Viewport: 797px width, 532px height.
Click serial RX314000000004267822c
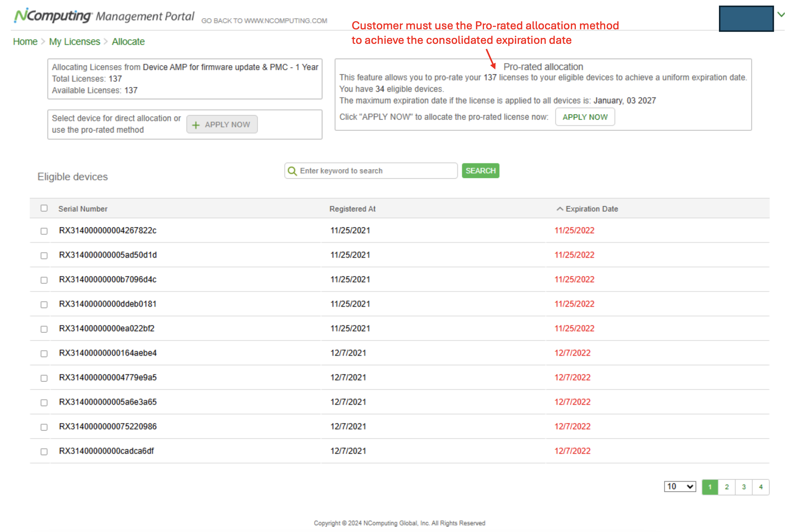coord(108,230)
